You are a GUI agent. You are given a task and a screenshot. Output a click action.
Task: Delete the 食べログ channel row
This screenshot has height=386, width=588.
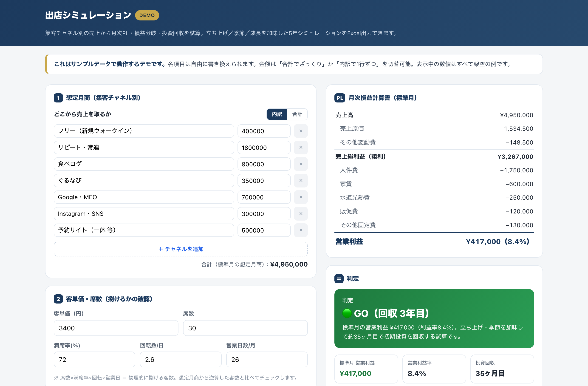pyautogui.click(x=301, y=164)
